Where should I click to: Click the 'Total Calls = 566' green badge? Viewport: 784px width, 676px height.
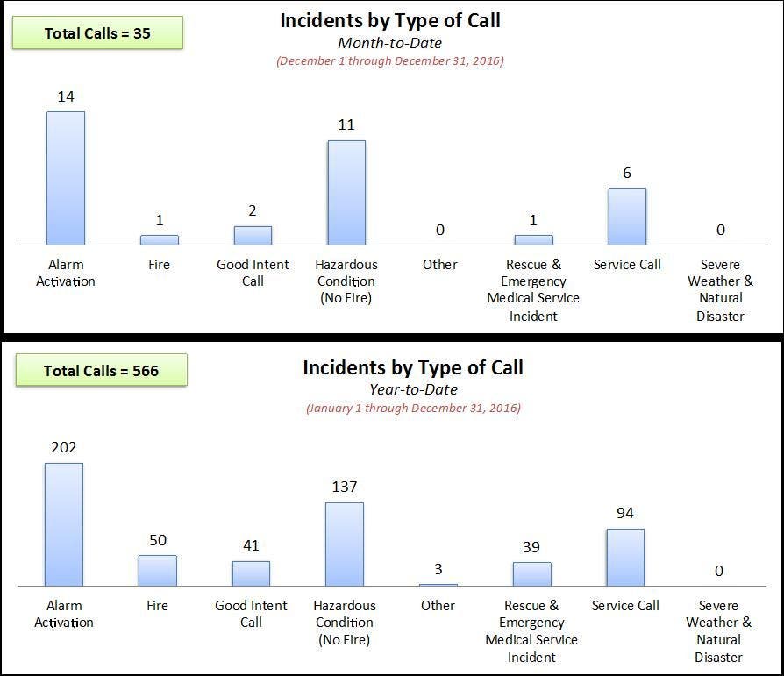coord(101,371)
